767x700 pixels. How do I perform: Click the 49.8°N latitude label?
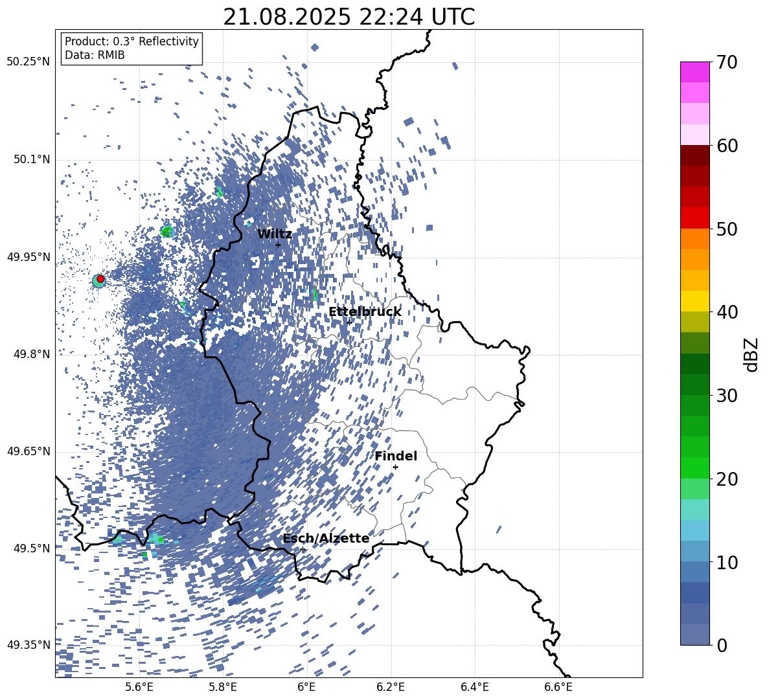pyautogui.click(x=31, y=354)
